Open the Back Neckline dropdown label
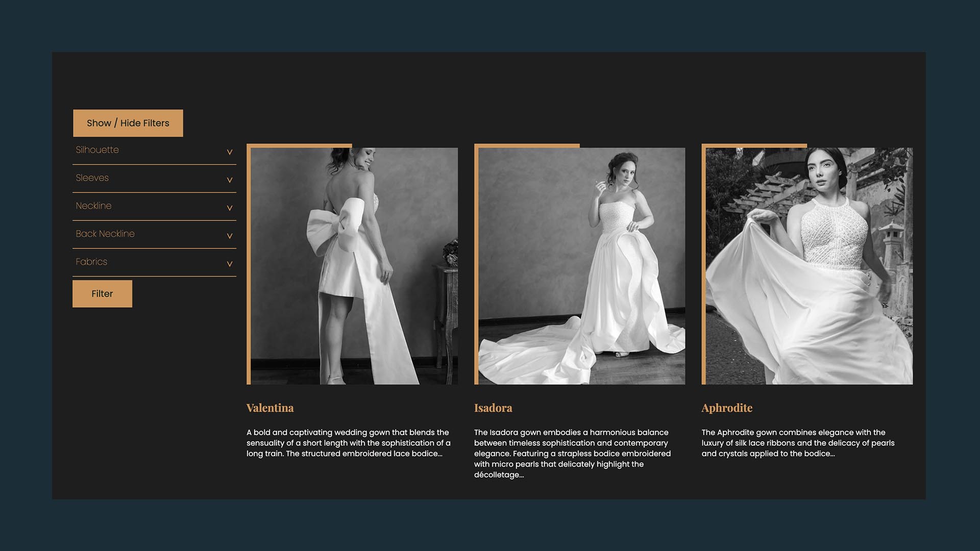Screen dimensions: 980x551 click(105, 234)
